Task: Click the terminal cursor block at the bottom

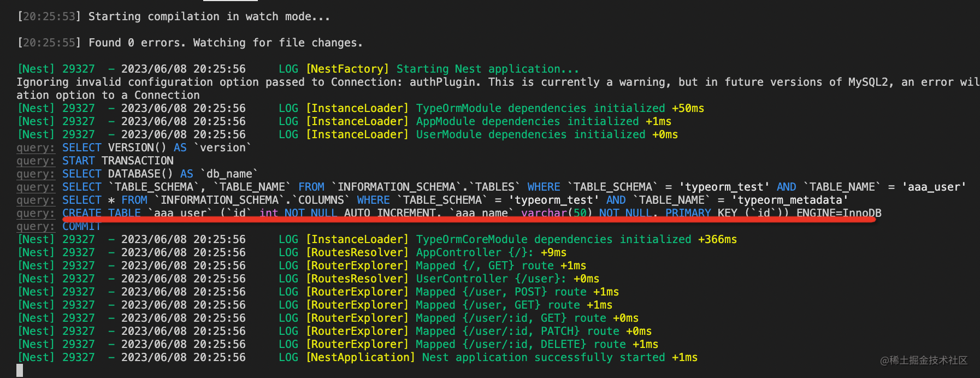Action: [x=20, y=370]
